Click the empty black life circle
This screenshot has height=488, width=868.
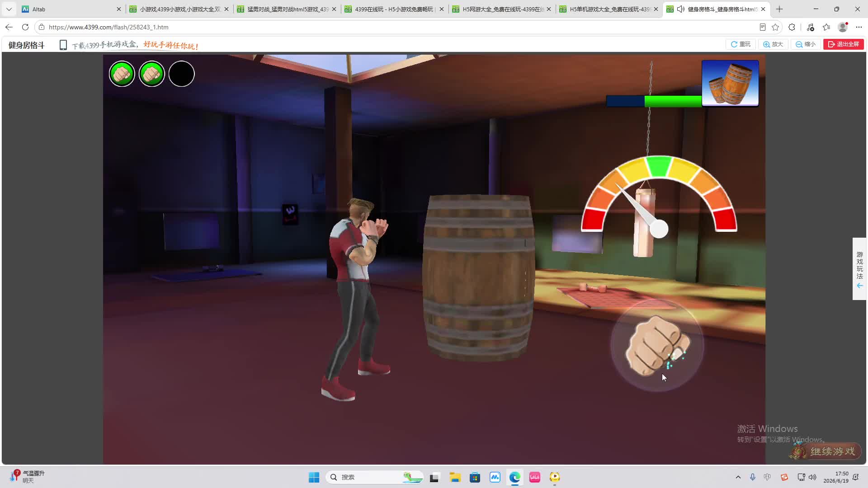click(182, 74)
